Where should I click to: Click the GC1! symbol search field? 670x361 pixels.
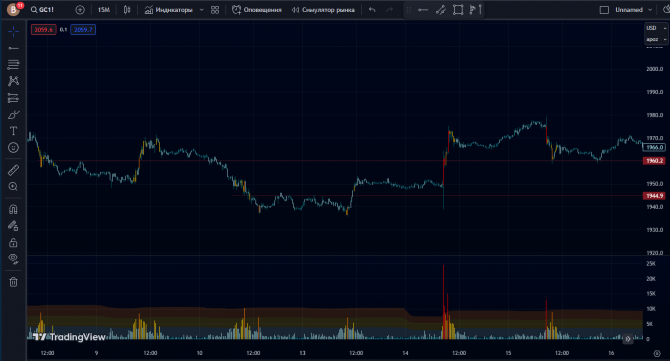(42, 10)
